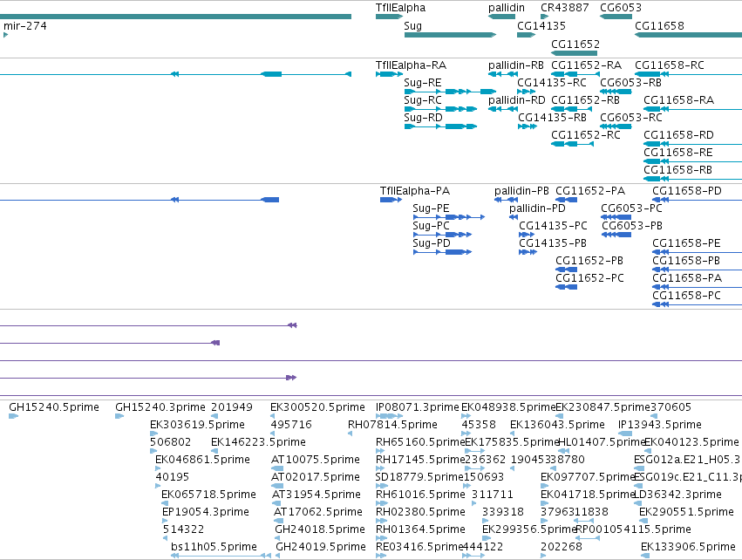Click the CG11652 gene feature
This screenshot has width=742, height=560.
click(574, 53)
